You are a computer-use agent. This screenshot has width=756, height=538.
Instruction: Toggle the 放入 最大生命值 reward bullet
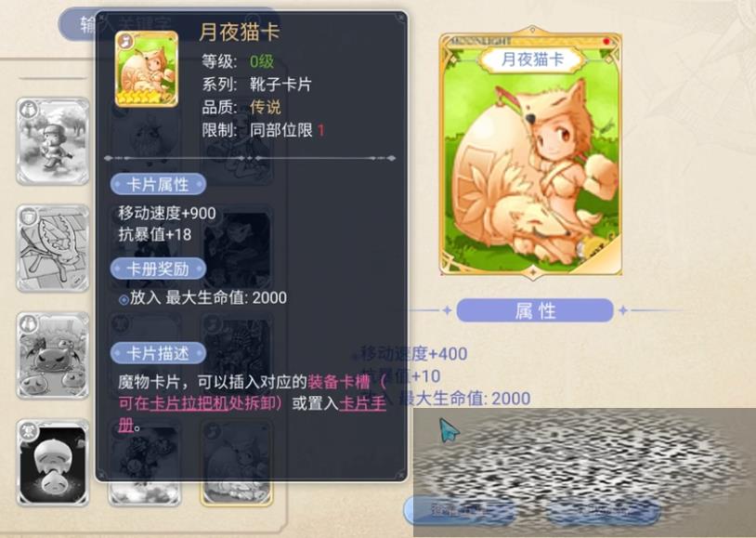coord(124,299)
